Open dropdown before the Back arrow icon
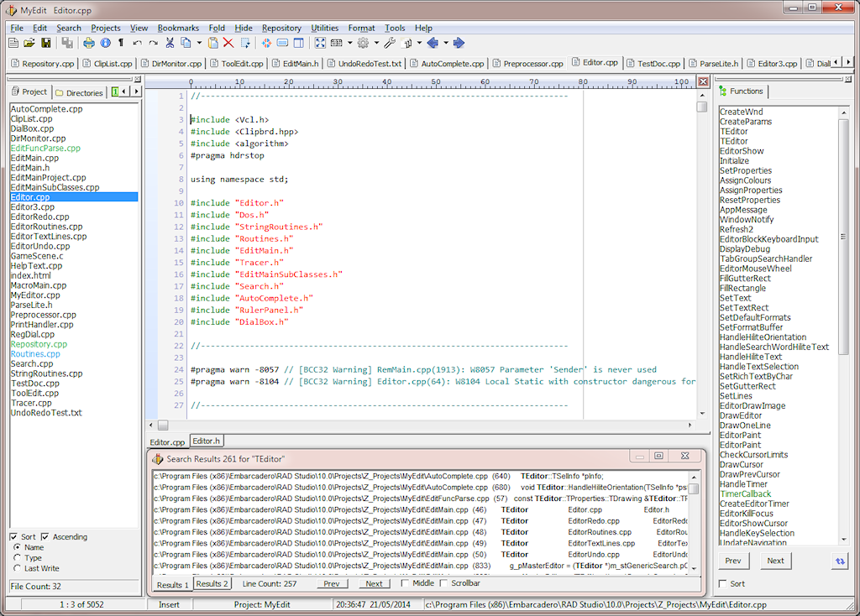The height and width of the screenshot is (616, 860). point(420,43)
